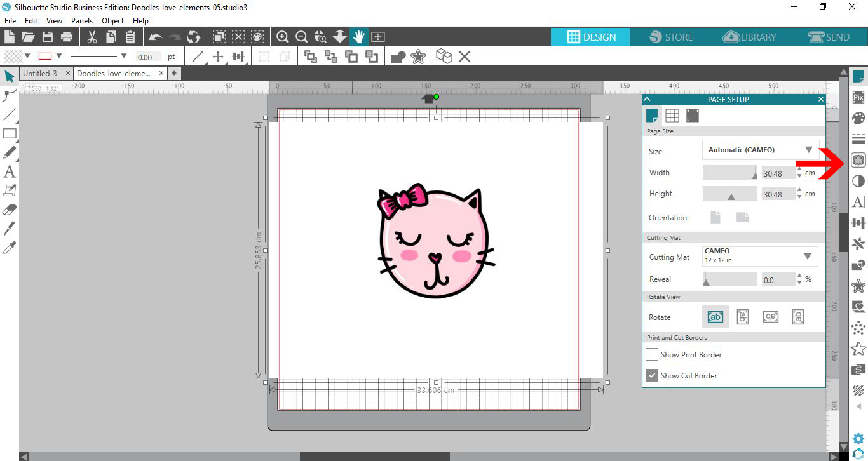This screenshot has width=868, height=461.
Task: Click the Open file folder icon
Action: [28, 37]
